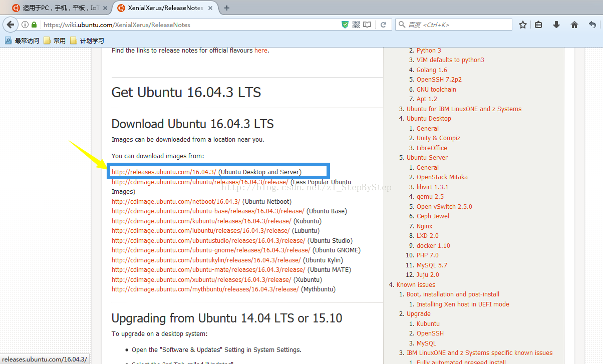
Task: Jump to Apt 1.2 contents entry
Action: click(x=427, y=99)
